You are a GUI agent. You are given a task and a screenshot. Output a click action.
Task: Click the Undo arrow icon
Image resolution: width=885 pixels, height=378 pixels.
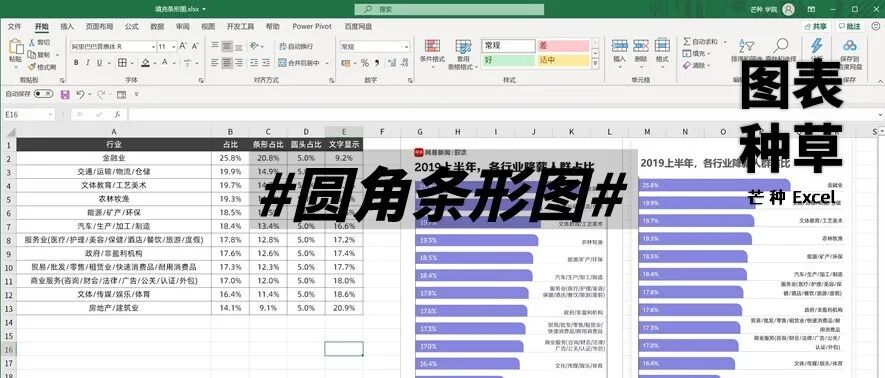point(80,94)
